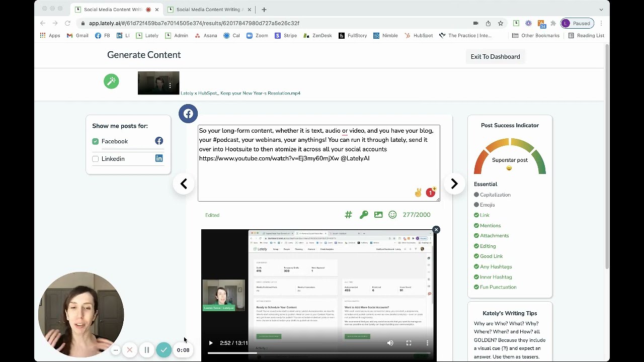Click the Good Link checklist item
Screen dimensions: 644x362
[488, 256]
